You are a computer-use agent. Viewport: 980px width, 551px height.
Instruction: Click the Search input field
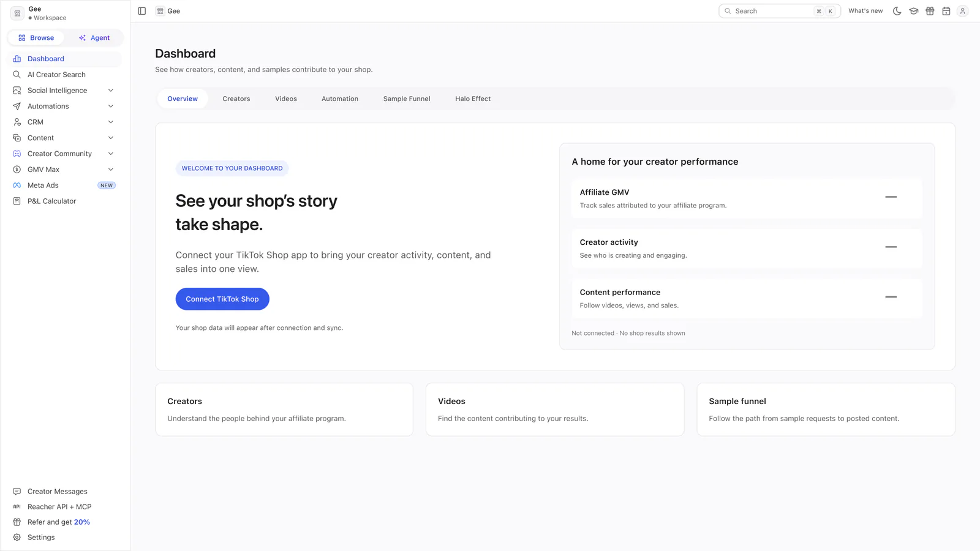pos(779,11)
